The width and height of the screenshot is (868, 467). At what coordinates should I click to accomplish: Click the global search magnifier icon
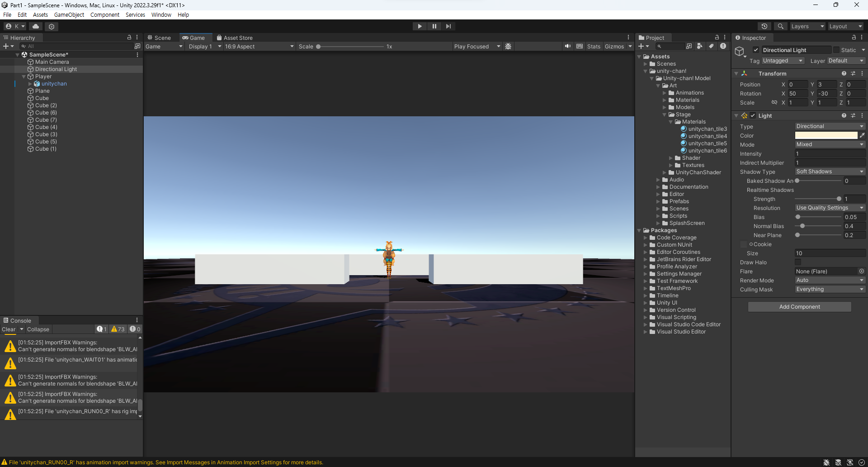coord(780,26)
